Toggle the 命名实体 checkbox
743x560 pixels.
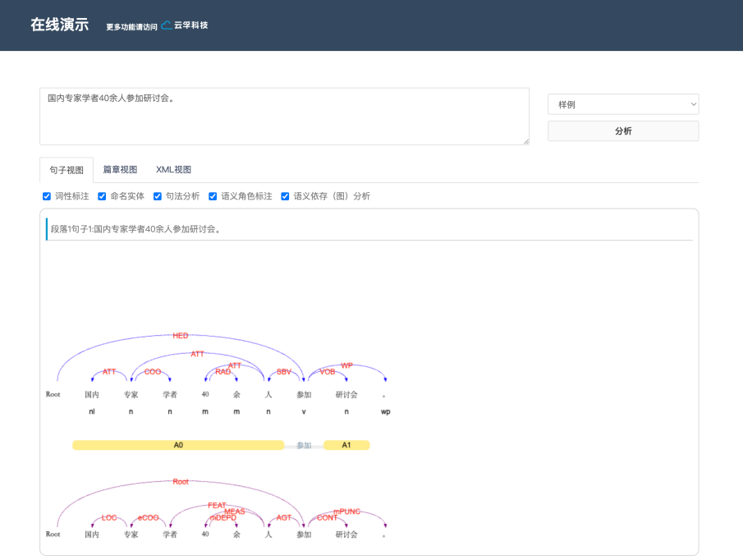pos(103,196)
